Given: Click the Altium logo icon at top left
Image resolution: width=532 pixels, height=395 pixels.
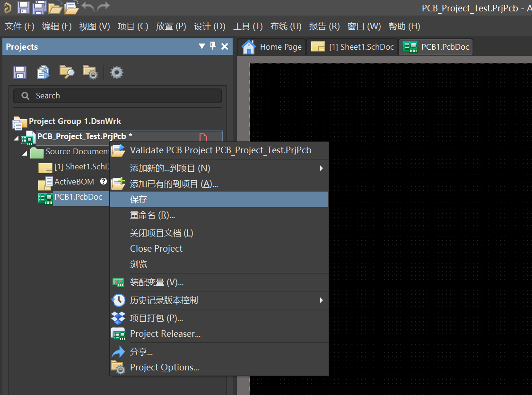Looking at the screenshot, I should click(x=7, y=8).
